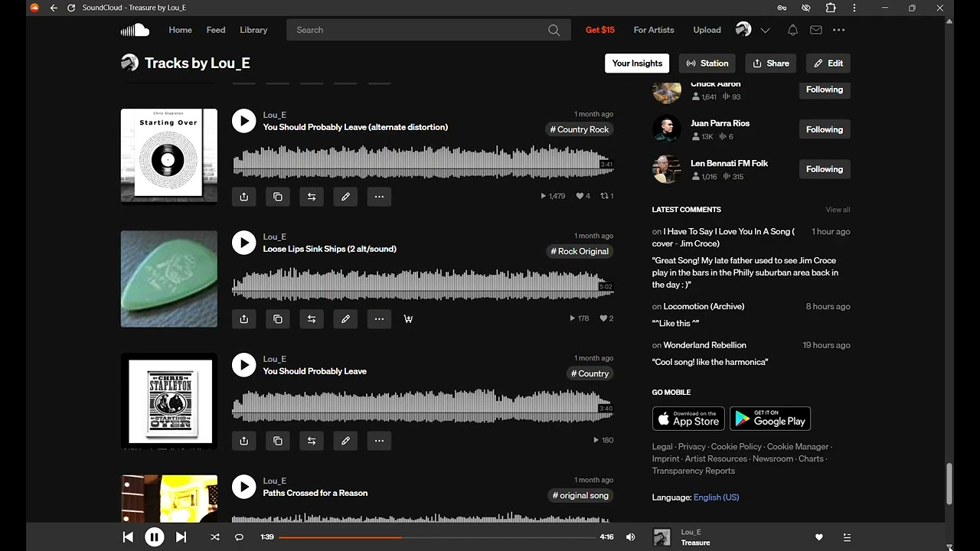Viewport: 980px width, 551px height.
Task: Open more menu for alternate distortion track
Action: coord(379,197)
